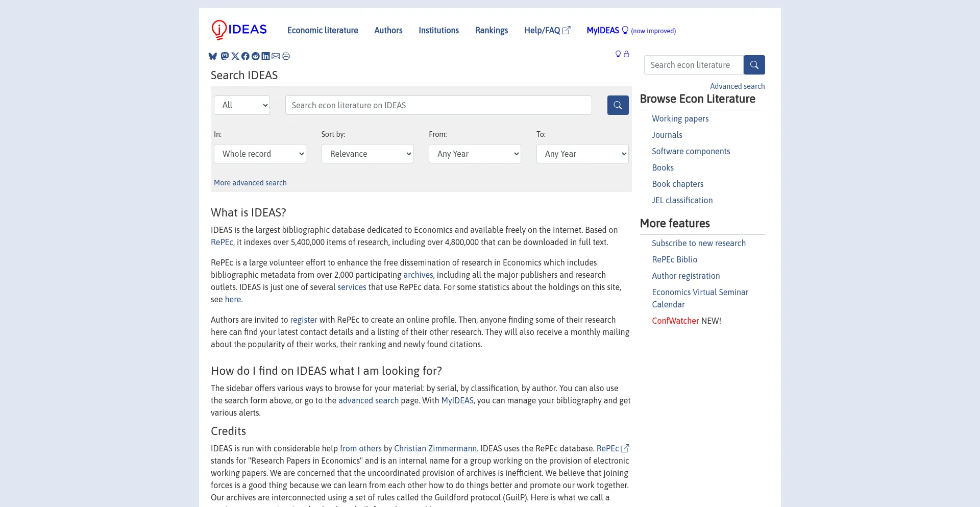Click RePEc link in Credits section
Viewport: 980px width, 507px height.
click(x=607, y=448)
